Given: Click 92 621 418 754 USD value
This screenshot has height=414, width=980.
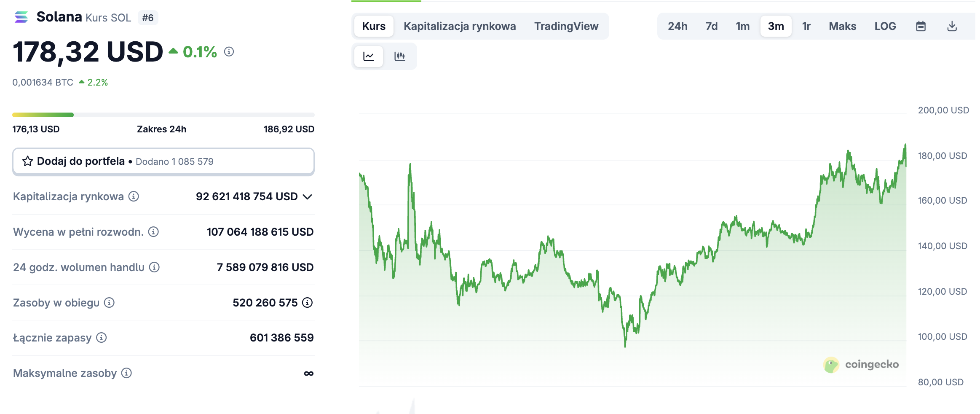Looking at the screenshot, I should pos(247,196).
